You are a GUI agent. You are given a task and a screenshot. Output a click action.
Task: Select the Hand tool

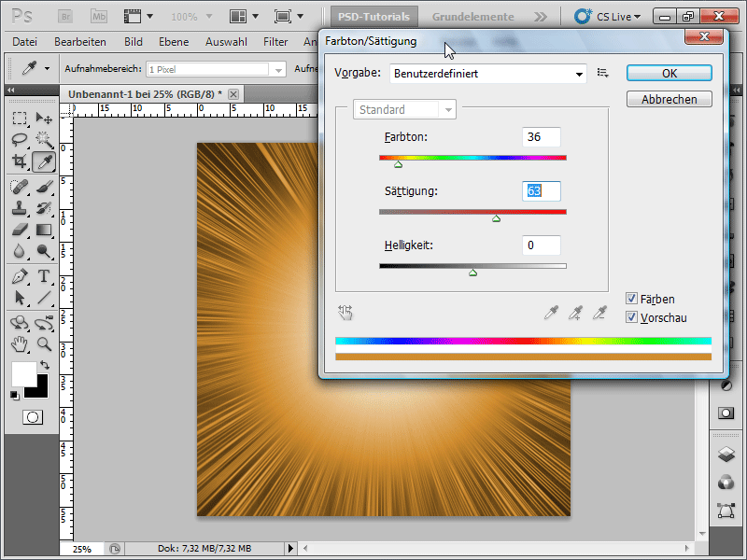[x=20, y=343]
